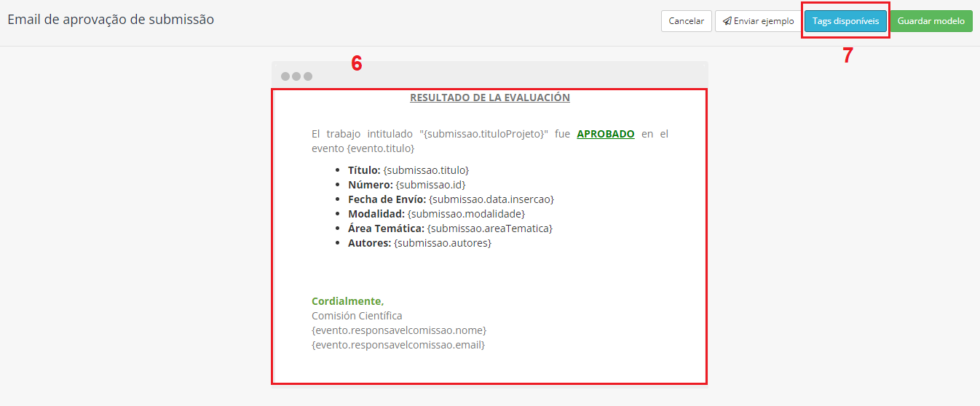Screen dimensions: 980x406
Task: Click the paper plane icon in Enviar ejemplo
Action: 727,21
